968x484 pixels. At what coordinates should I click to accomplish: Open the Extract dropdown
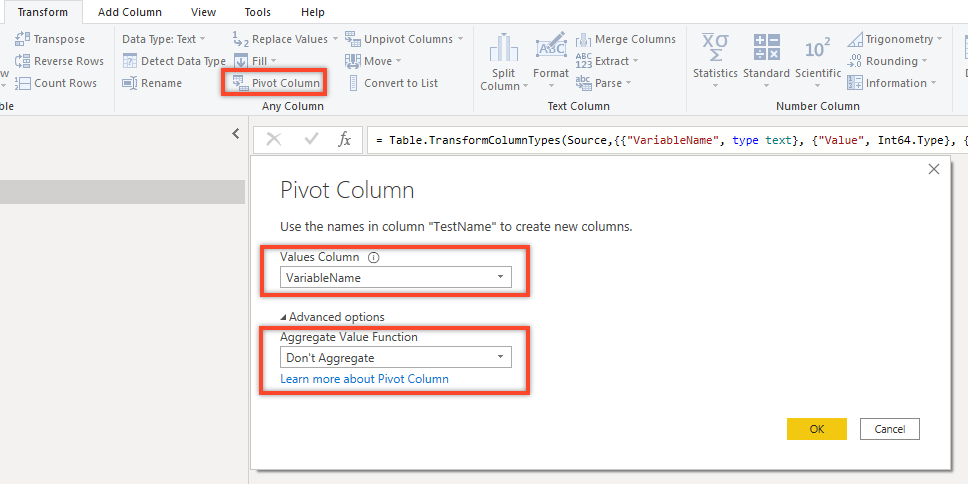pos(607,61)
